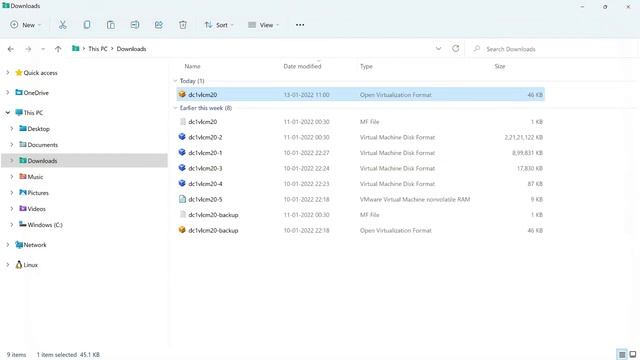Expand the Network tree node
Image resolution: width=640 pixels, height=360 pixels.
click(x=8, y=245)
